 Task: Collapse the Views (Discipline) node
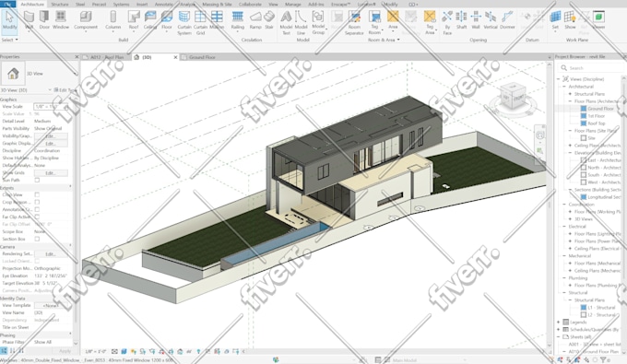point(559,79)
